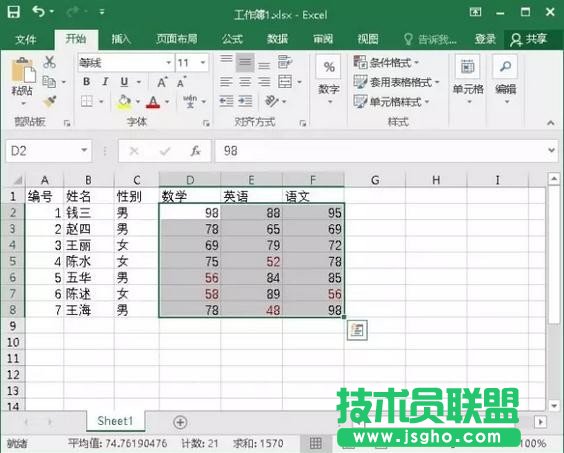The height and width of the screenshot is (453, 564).
Task: Open 条件格式 conditional formatting menu
Action: pos(386,62)
